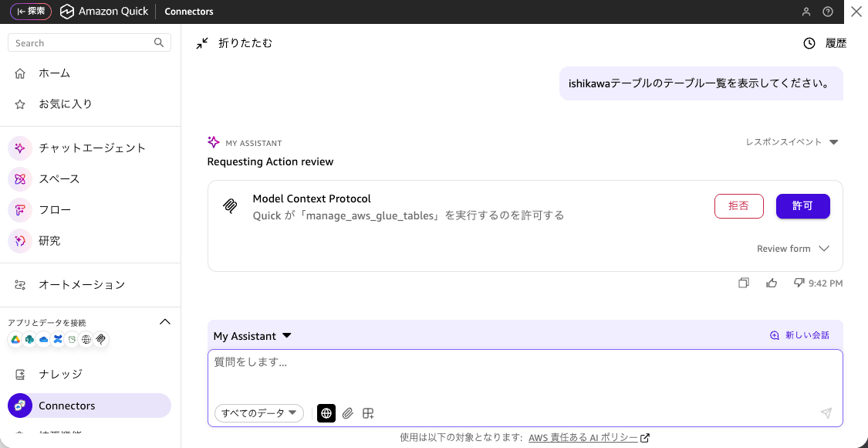Start 新しい会話 new conversation
Image resolution: width=868 pixels, height=448 pixels.
pyautogui.click(x=800, y=335)
